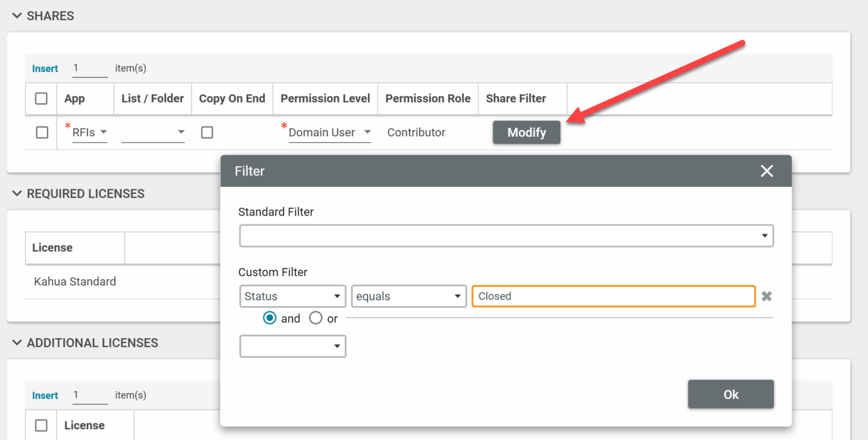Check the Copy On End checkbox
This screenshot has width=868, height=440.
(207, 133)
